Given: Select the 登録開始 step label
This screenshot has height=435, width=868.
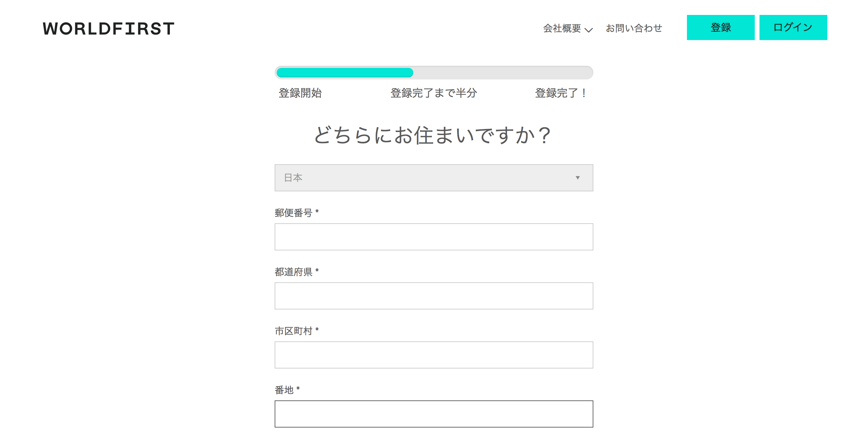Looking at the screenshot, I should coord(300,93).
